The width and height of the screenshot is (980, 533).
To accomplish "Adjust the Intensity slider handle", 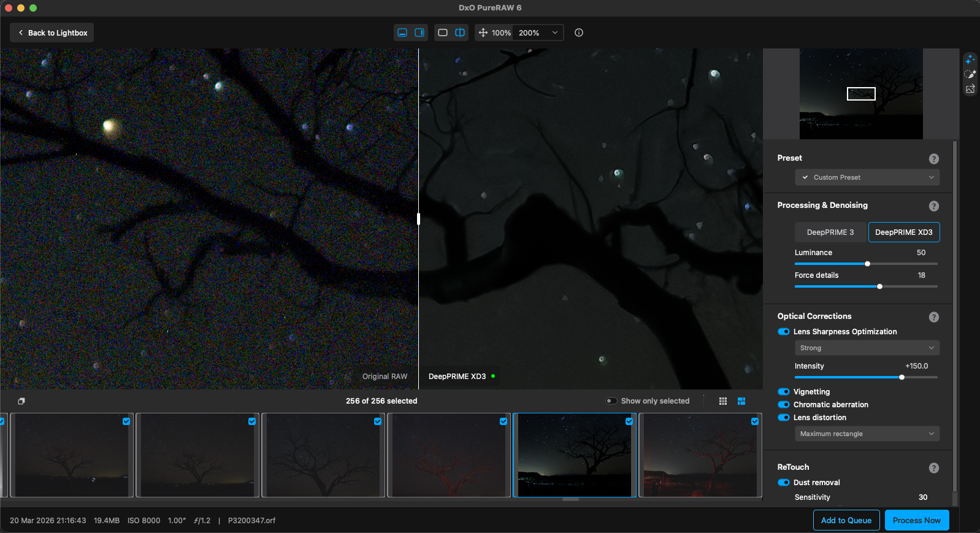I will 902,377.
